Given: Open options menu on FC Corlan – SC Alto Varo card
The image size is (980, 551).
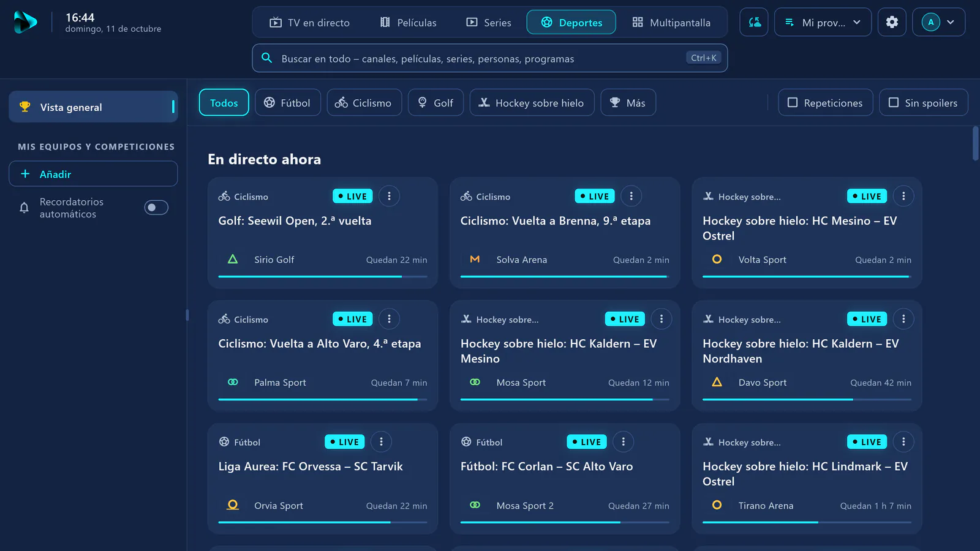Looking at the screenshot, I should (x=623, y=441).
